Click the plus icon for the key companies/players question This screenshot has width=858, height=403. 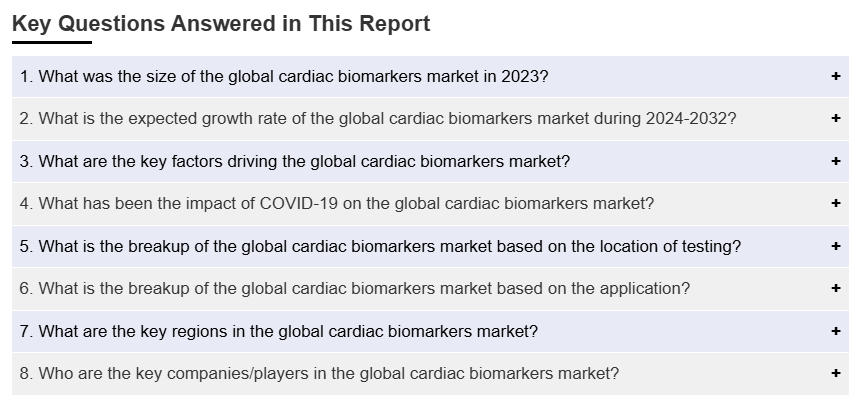835,373
